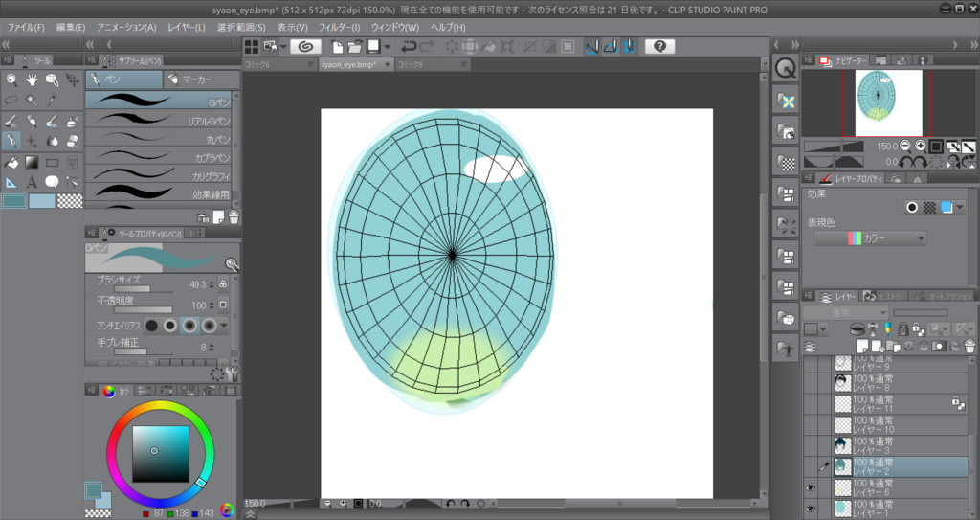
Task: Choose the カリグラフィ sub tool
Action: (x=158, y=174)
